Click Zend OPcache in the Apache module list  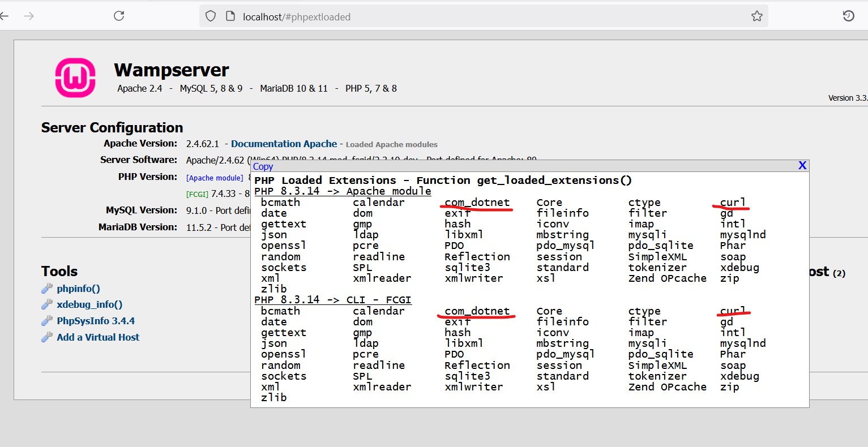[x=668, y=278]
